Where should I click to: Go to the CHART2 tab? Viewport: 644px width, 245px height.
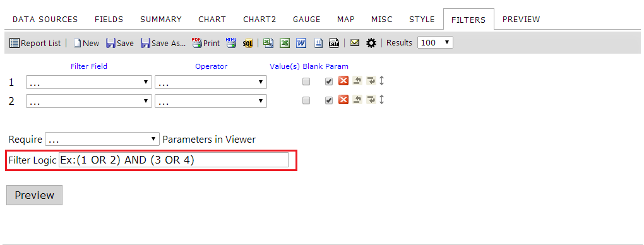coord(259,20)
